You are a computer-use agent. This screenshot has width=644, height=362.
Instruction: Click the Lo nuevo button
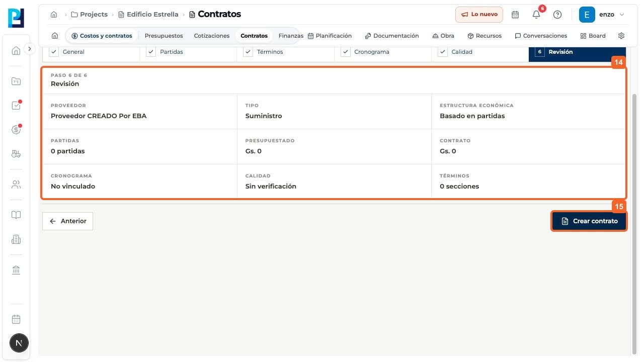[479, 15]
